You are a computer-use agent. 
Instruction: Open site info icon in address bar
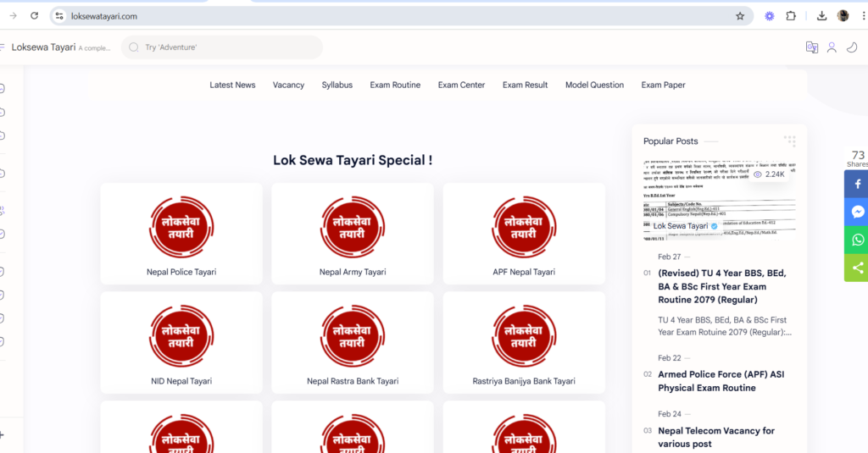pos(59,16)
